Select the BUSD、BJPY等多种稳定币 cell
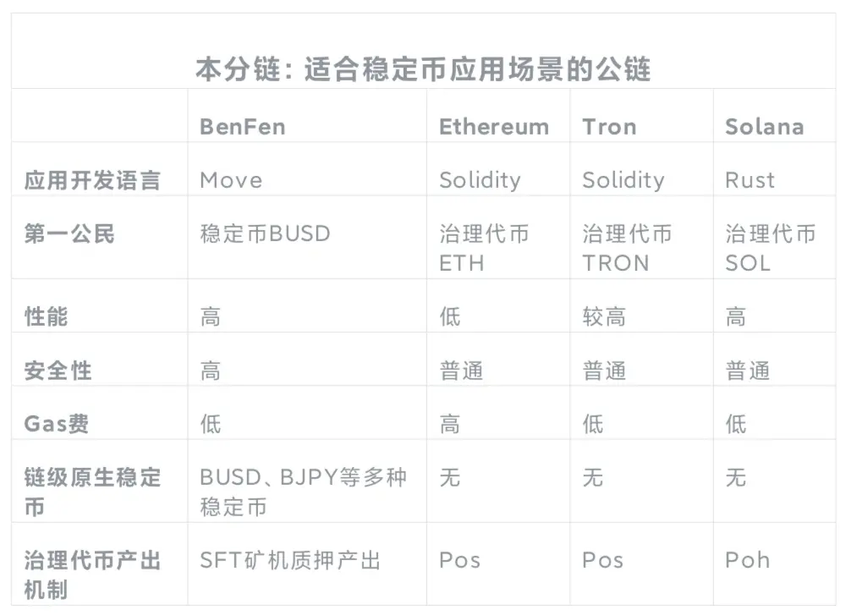The width and height of the screenshot is (846, 616). pos(303,492)
